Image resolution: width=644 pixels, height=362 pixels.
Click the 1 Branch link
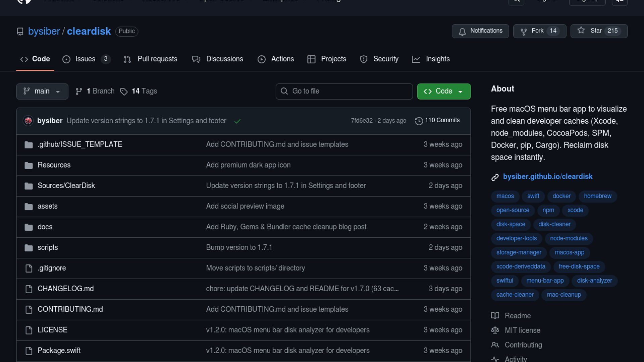coord(100,91)
